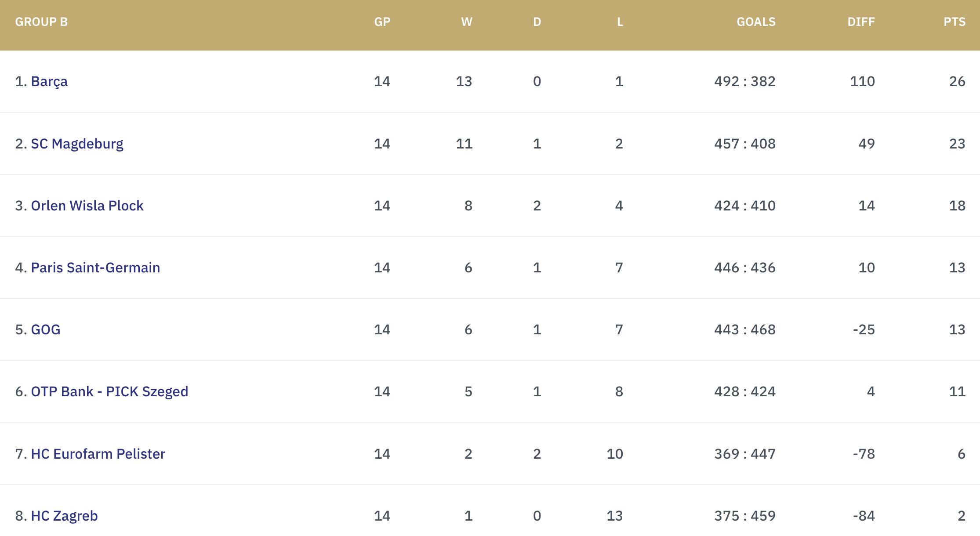Screen dimensions: 980x536
Task: Click the GROUP B column header
Action: 41,22
